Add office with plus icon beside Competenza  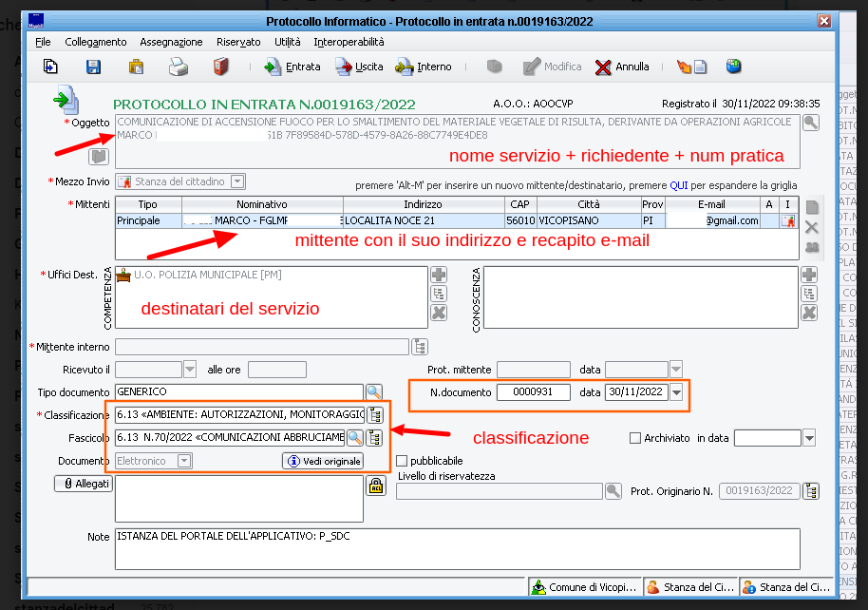[x=438, y=275]
